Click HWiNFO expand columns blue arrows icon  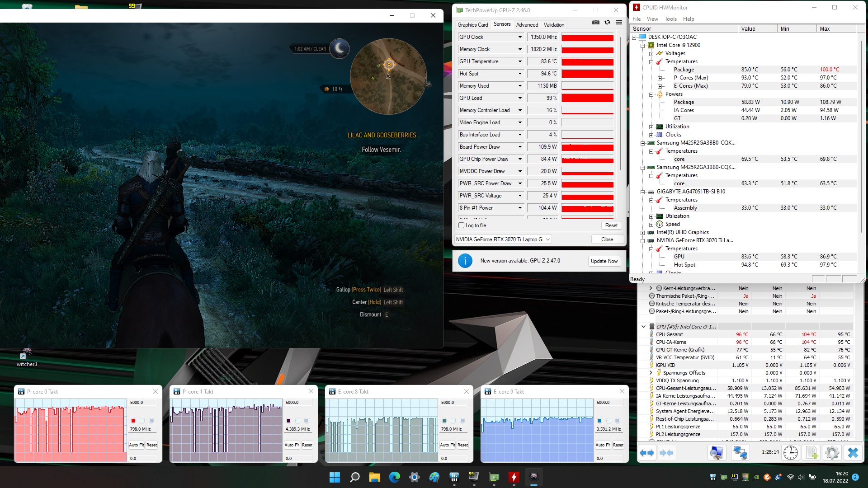pyautogui.click(x=647, y=453)
